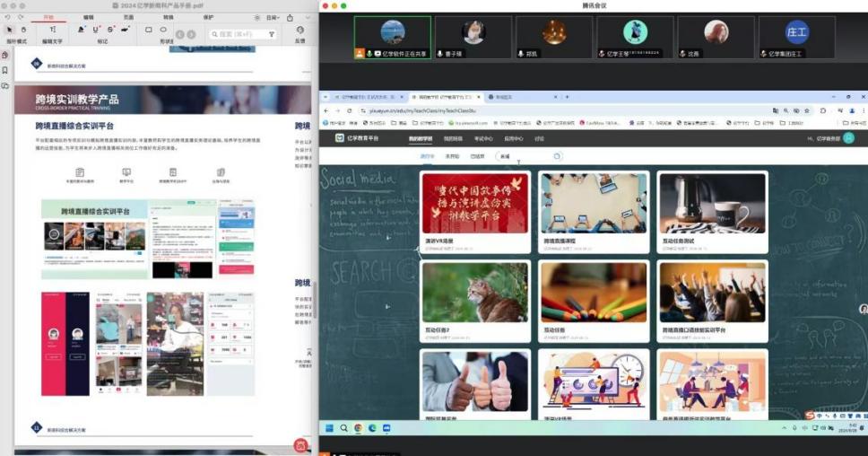Apply the strikethrough markup tool
The height and width of the screenshot is (456, 868).
[x=110, y=30]
